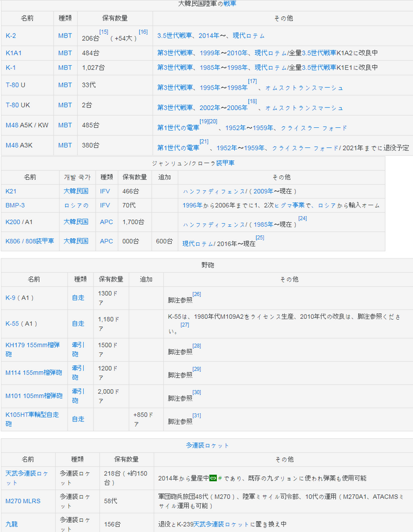Open the K-2 tank link
413x532 pixels.
[x=10, y=36]
